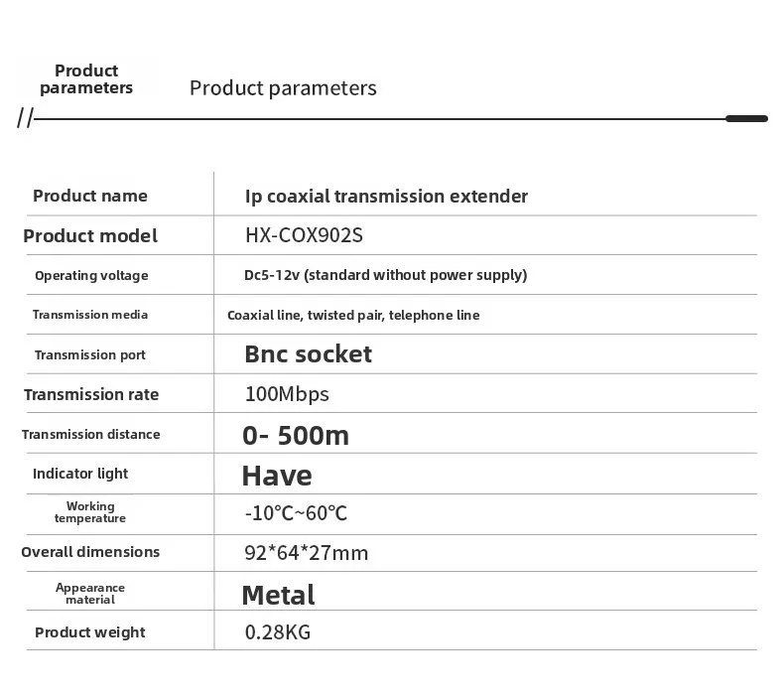
Task: Click the Dc5-12v voltage value
Action: 385,275
